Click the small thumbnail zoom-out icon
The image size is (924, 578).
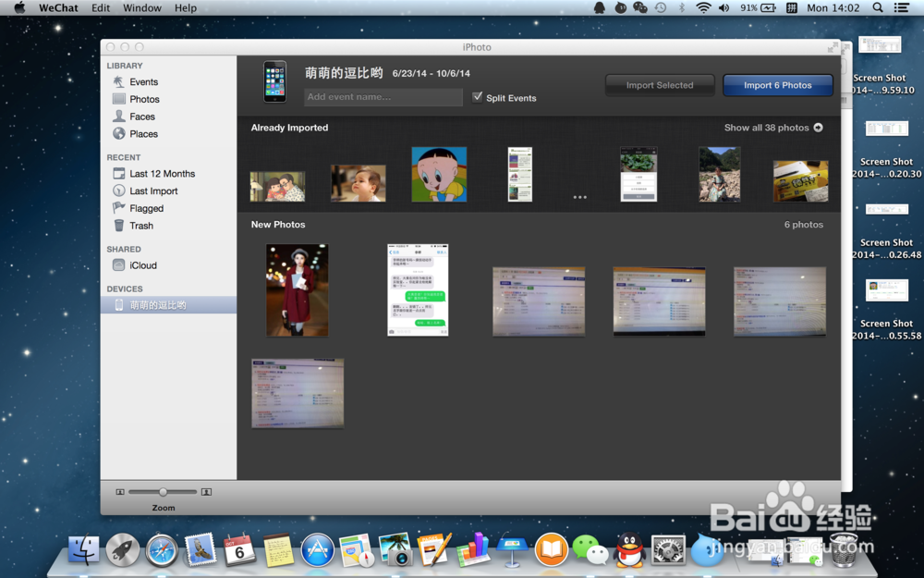click(x=120, y=492)
